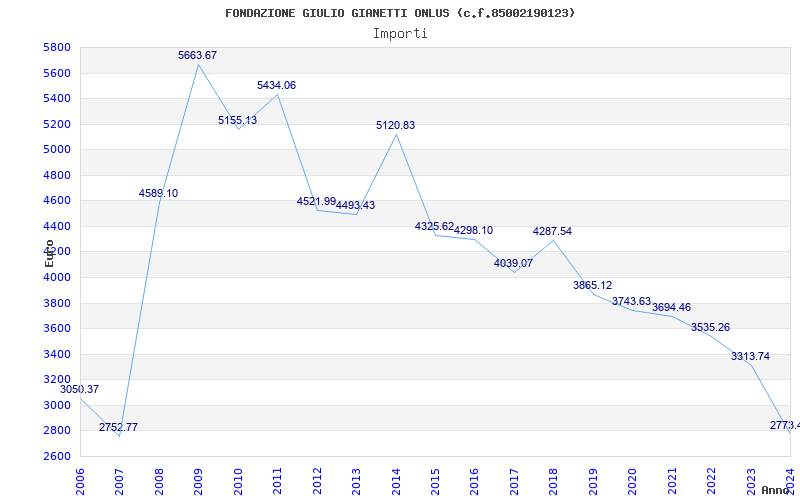Click the 5663.67 data label

pos(197,55)
